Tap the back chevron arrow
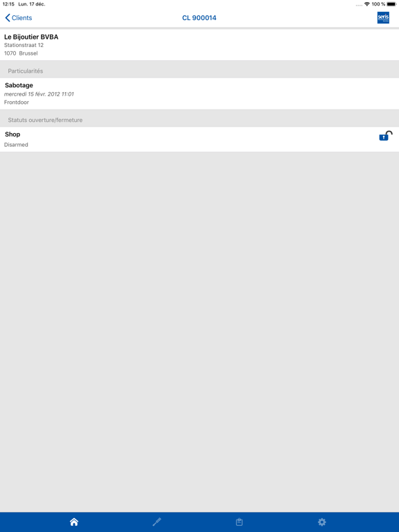Image resolution: width=399 pixels, height=532 pixels. pos(8,17)
